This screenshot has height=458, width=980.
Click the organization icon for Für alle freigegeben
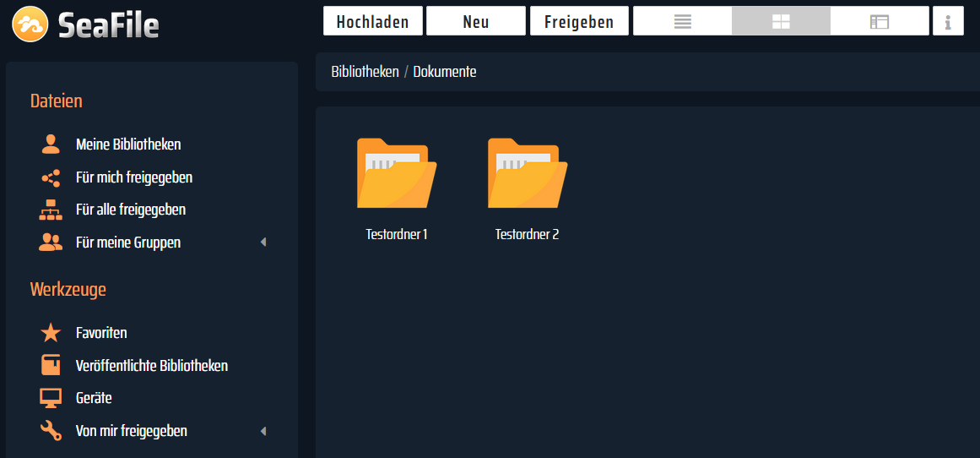[x=51, y=210]
